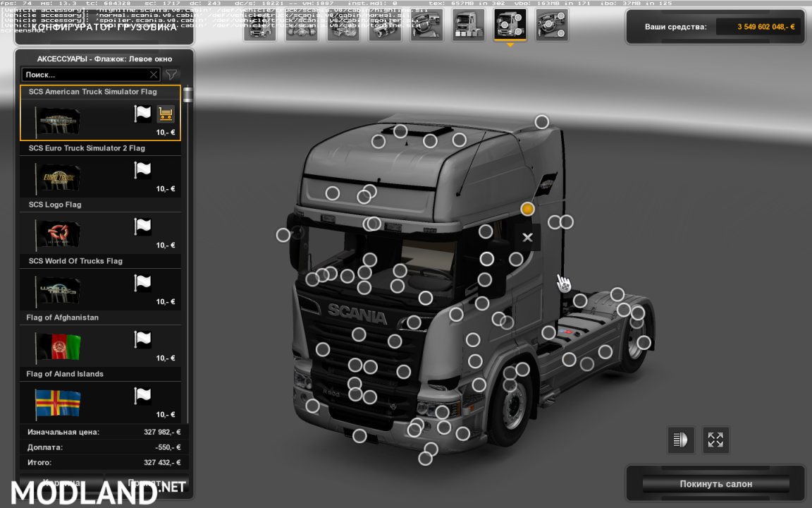Click the Поиск... search input field
The image size is (812, 508).
tap(91, 75)
